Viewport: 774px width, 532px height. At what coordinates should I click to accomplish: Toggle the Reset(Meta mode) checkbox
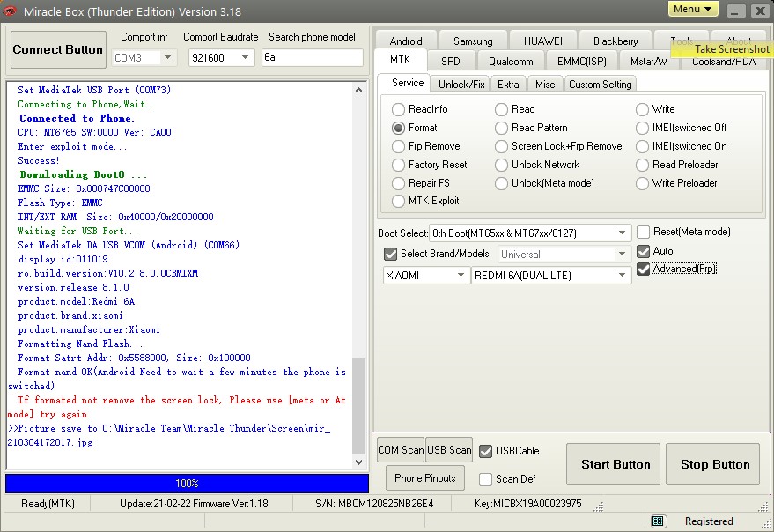[643, 232]
